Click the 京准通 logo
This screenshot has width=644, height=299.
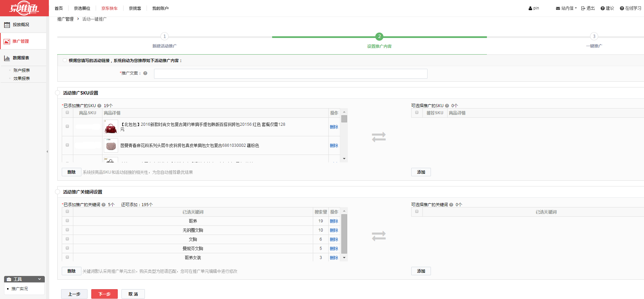24,8
